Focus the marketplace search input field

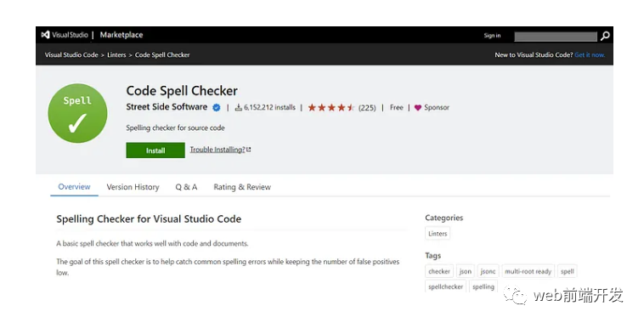[x=556, y=37]
